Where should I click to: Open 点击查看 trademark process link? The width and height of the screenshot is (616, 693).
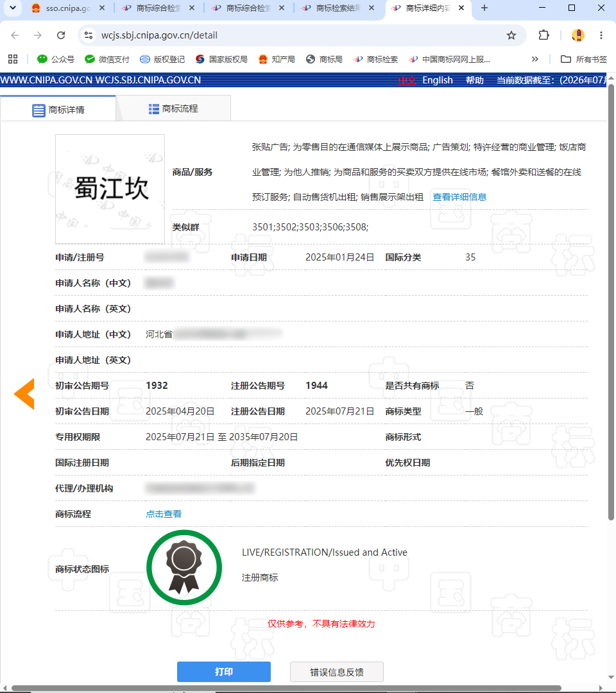tap(164, 514)
